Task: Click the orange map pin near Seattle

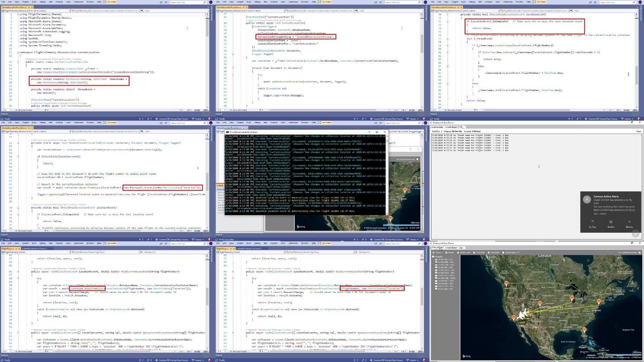Action: click(506, 284)
